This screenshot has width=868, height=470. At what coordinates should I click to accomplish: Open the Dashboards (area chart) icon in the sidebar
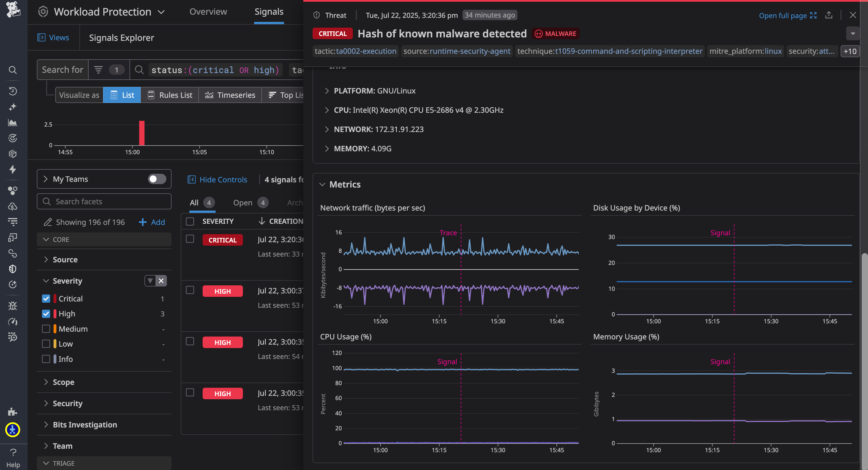pos(12,122)
